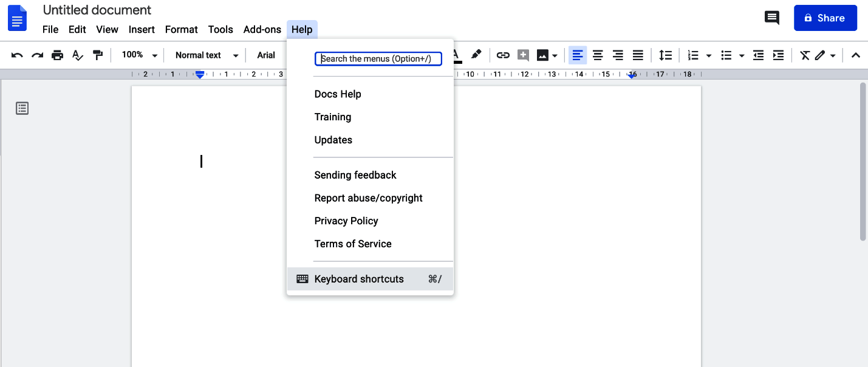The width and height of the screenshot is (868, 367).
Task: Toggle center alignment
Action: click(x=598, y=55)
